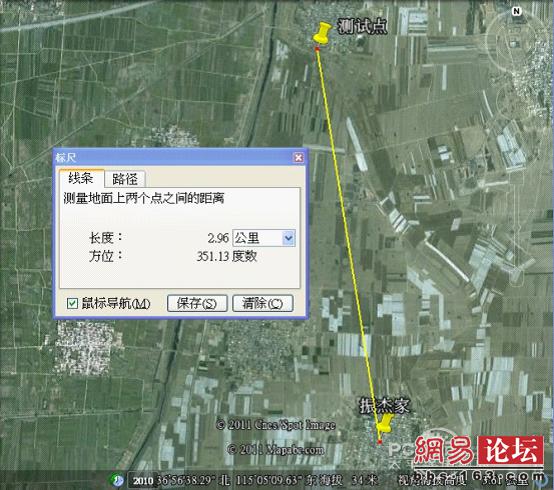Switch to the 线条 tab
This screenshot has width=554, height=490.
pos(81,178)
